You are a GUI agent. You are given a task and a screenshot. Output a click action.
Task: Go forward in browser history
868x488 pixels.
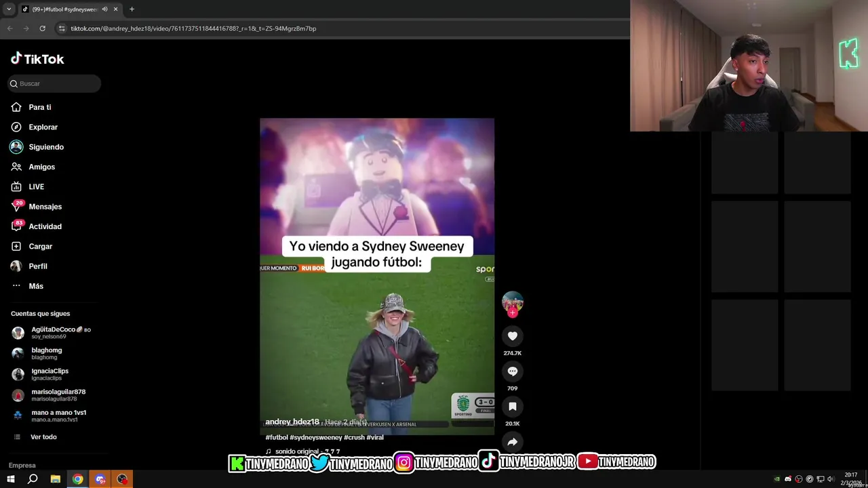(x=26, y=28)
